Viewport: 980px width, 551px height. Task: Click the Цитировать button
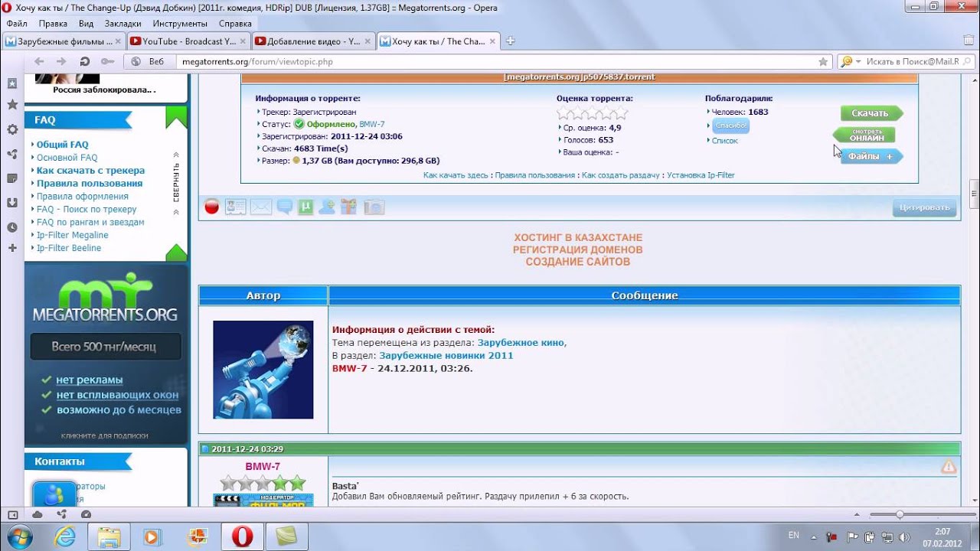[925, 207]
